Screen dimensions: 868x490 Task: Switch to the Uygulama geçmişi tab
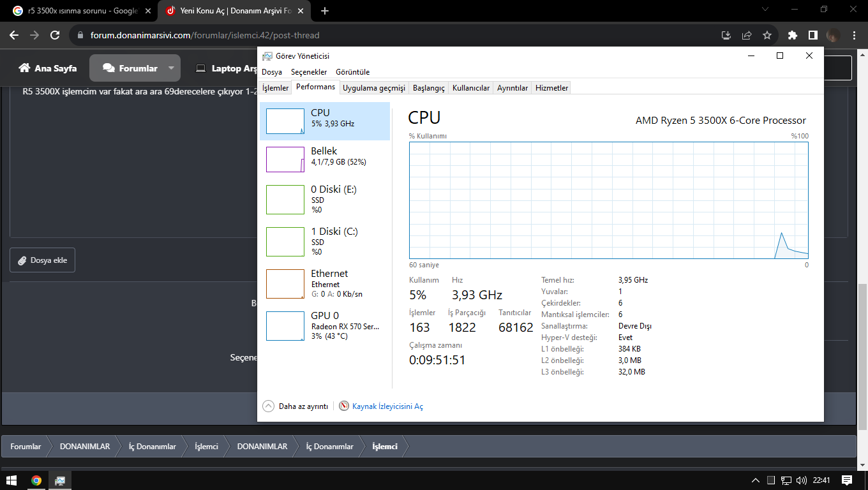(374, 88)
